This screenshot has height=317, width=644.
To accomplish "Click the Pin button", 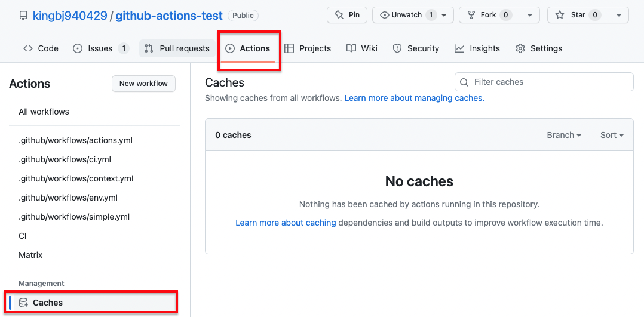I will tap(346, 15).
